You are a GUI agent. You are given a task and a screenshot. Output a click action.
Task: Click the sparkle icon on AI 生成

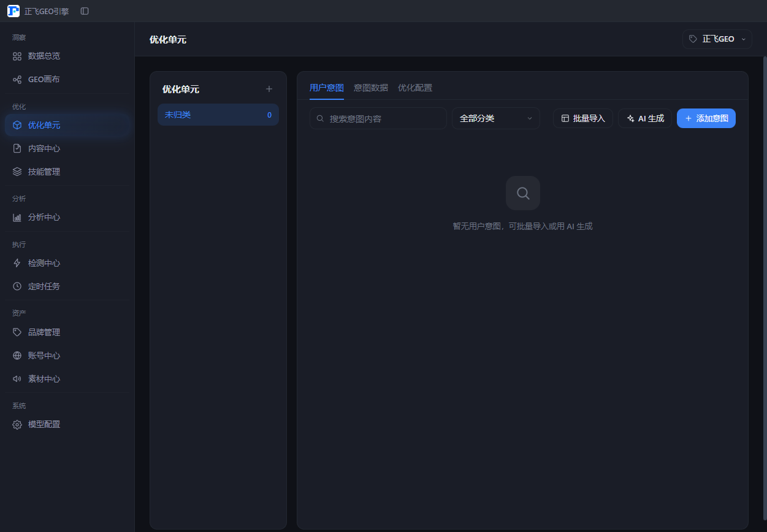point(630,118)
